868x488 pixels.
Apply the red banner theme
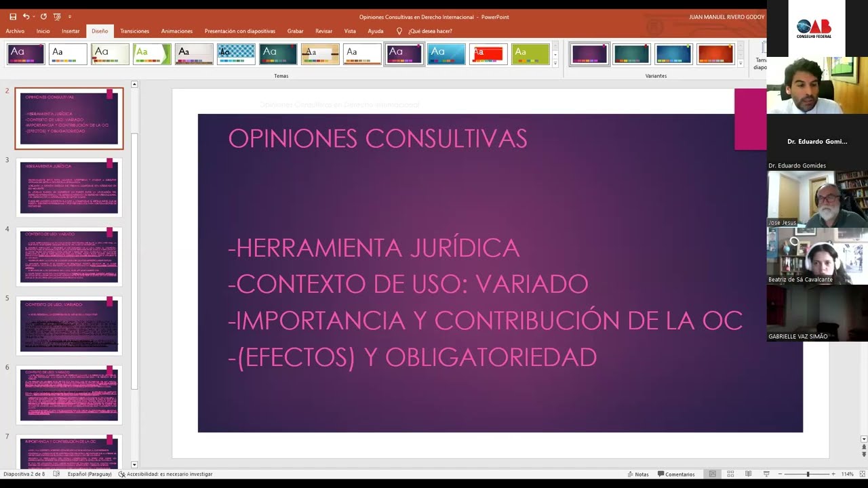pyautogui.click(x=488, y=54)
